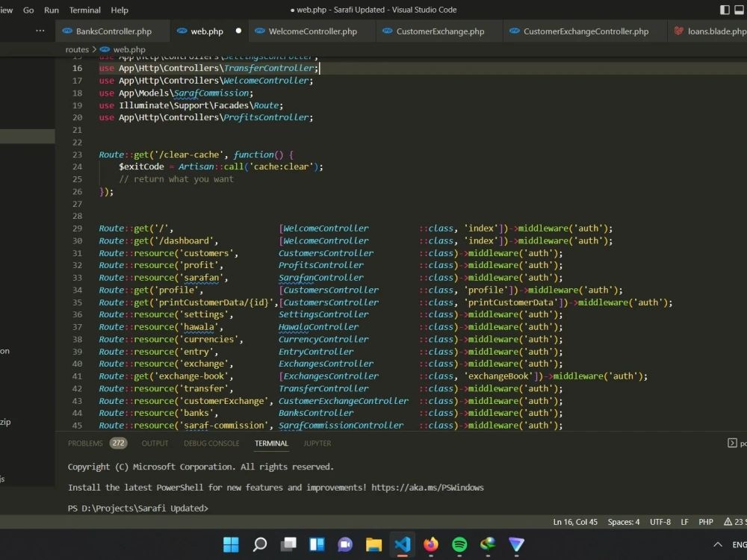Click unsaved dot on web.php tab
Image resolution: width=747 pixels, height=560 pixels.
tap(238, 31)
